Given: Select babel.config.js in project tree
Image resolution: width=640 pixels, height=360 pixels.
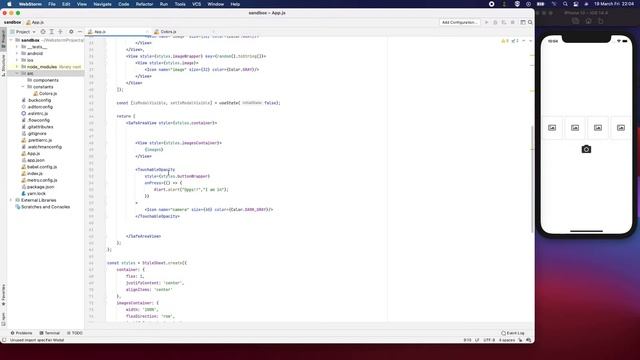Looking at the screenshot, I should coord(39,167).
